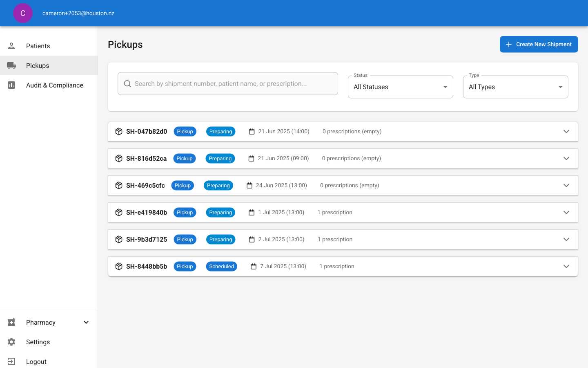Click email cameron+2053@houston.nz
The image size is (588, 368).
78,13
